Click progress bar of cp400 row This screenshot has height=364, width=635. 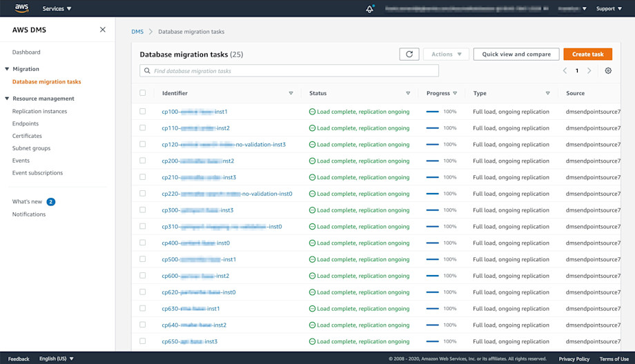pos(433,243)
